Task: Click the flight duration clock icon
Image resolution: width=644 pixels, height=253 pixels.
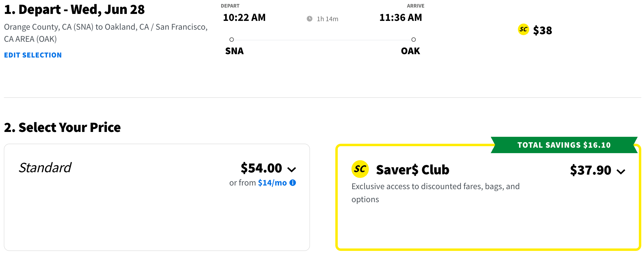Action: coord(309,19)
